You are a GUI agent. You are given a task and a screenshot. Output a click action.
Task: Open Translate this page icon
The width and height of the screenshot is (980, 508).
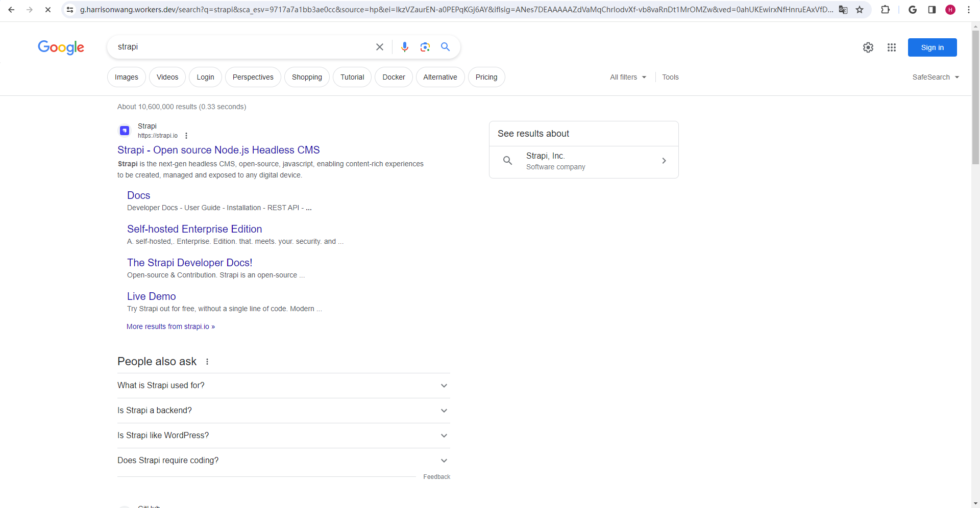point(843,10)
